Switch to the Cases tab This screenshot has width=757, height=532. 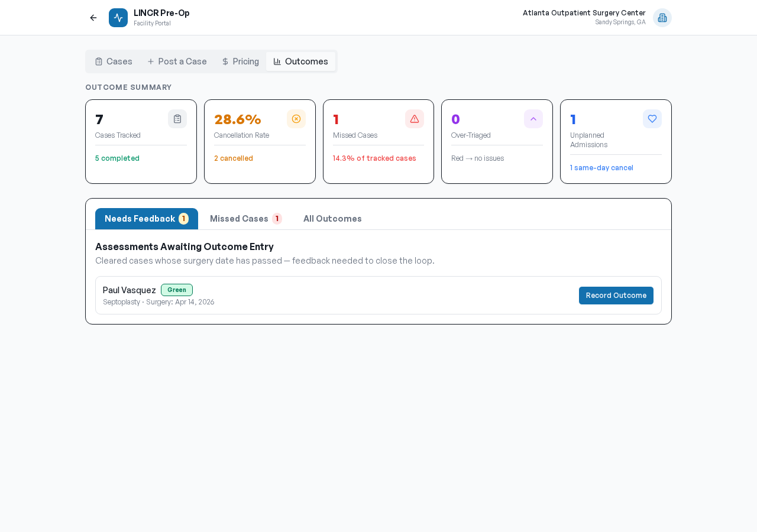click(114, 61)
